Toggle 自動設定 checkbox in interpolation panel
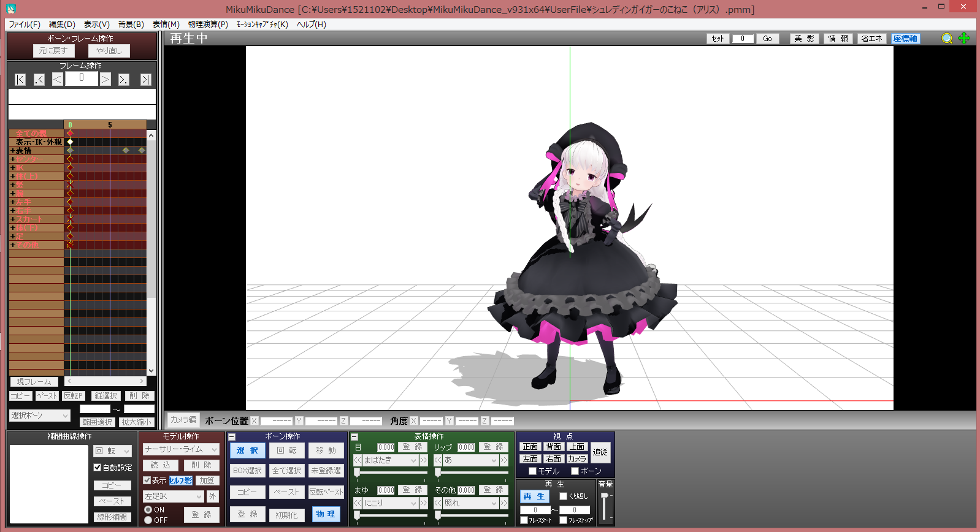The width and height of the screenshot is (980, 532). coord(97,467)
